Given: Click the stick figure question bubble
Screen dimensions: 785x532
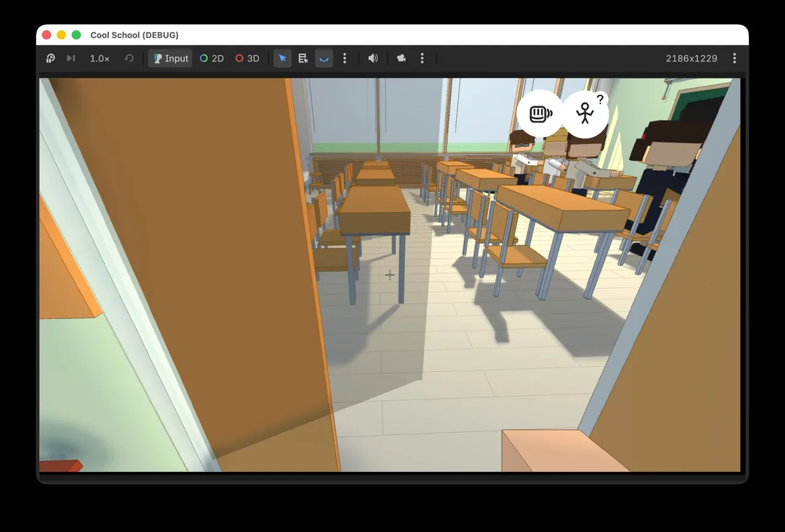Looking at the screenshot, I should [586, 113].
